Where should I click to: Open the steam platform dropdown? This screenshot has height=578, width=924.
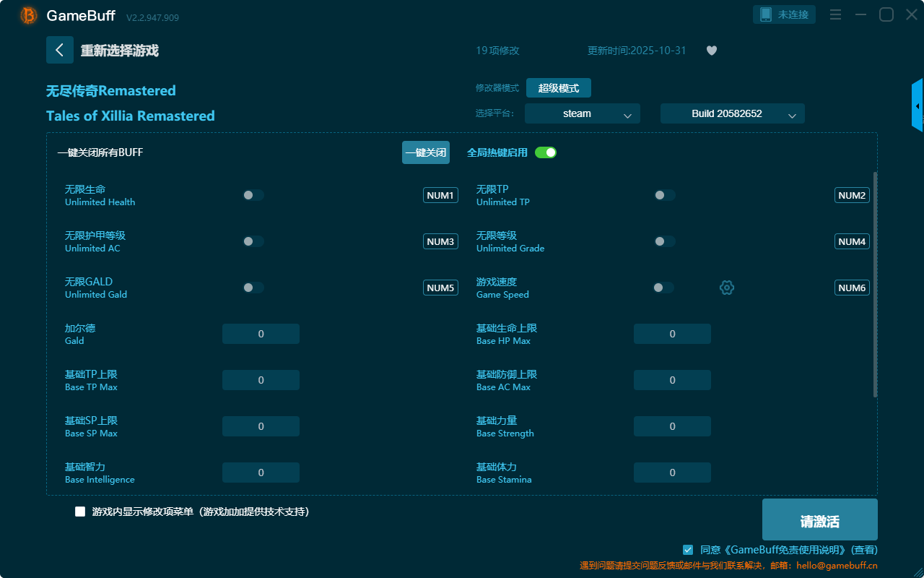(582, 113)
